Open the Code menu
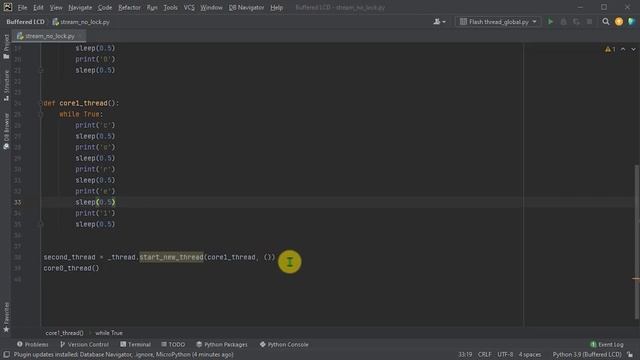Image resolution: width=640 pixels, height=360 pixels. 104,7
